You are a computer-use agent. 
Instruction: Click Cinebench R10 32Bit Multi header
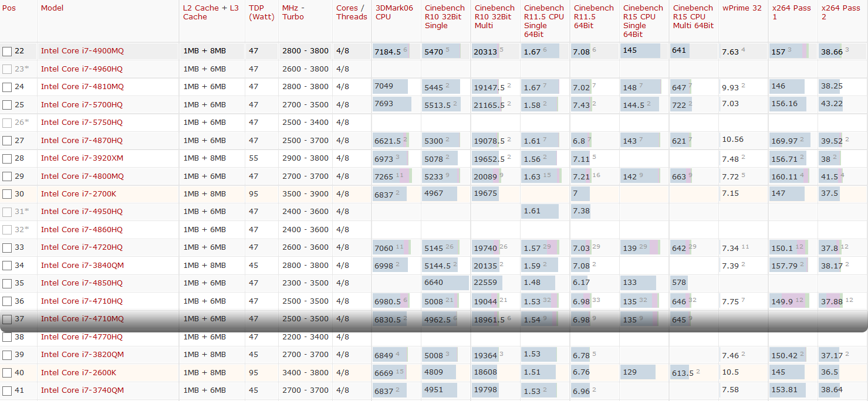tap(494, 17)
